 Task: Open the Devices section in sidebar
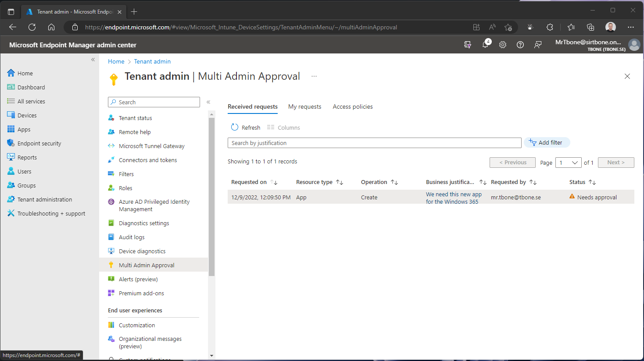[27, 115]
